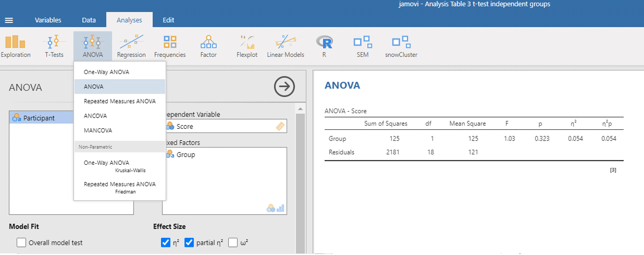Click the Regression toolbar icon
Viewport: 644px width, 255px height.
click(x=131, y=46)
